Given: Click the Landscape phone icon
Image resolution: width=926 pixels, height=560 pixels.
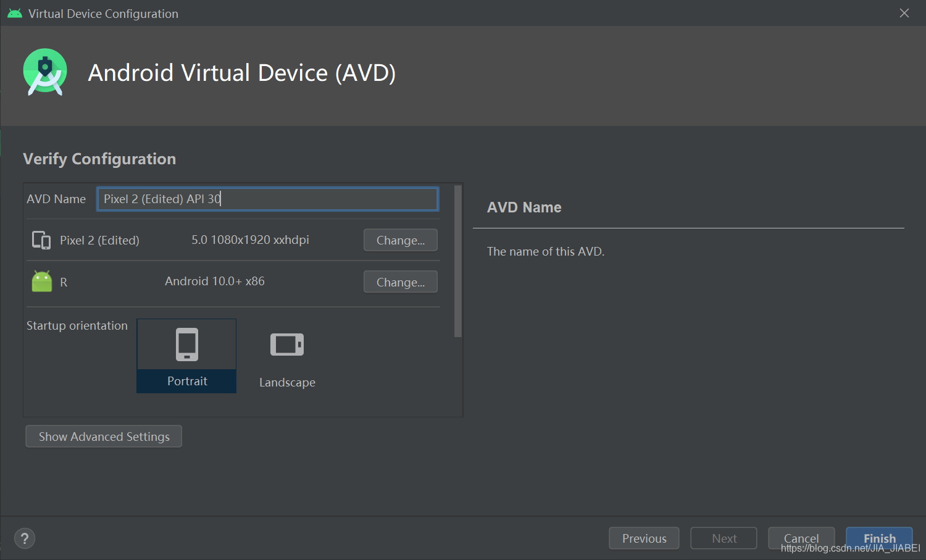Looking at the screenshot, I should pyautogui.click(x=287, y=345).
